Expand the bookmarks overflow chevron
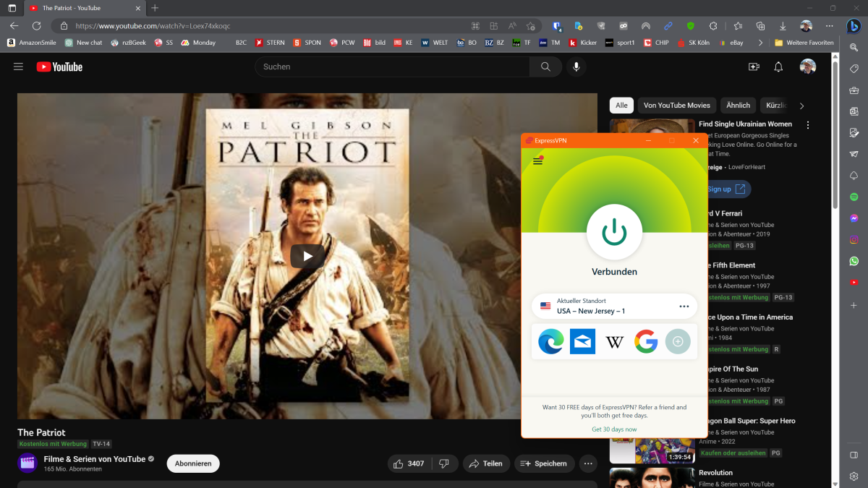 coord(760,43)
